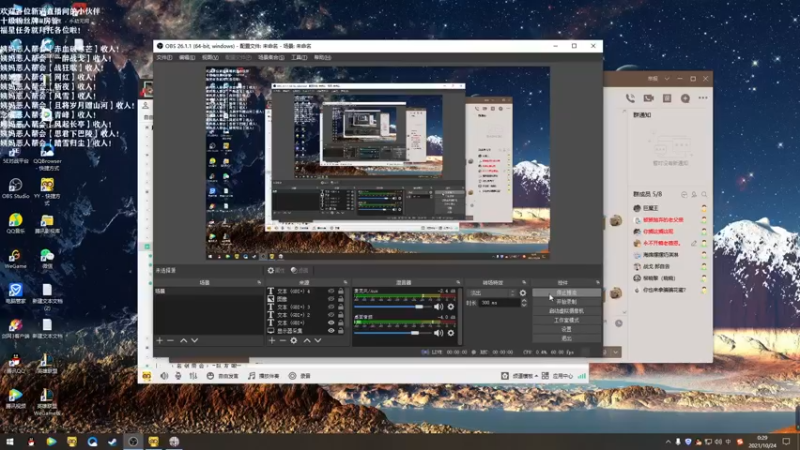This screenshot has height=450, width=800.
Task: Open 设置 in OBS controls
Action: click(566, 330)
